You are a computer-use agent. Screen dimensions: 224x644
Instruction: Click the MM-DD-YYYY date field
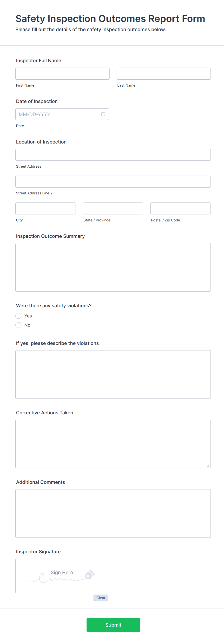click(x=57, y=114)
